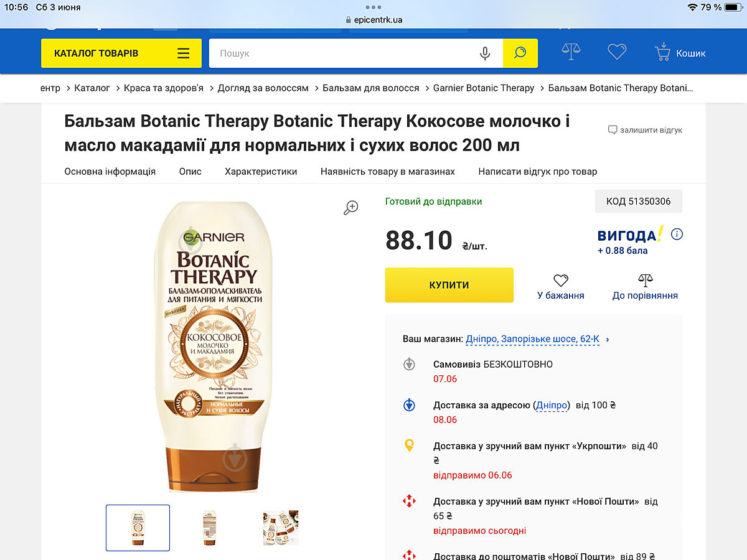The width and height of the screenshot is (747, 560).
Task: Open Бальзам для волосся breadcrumb
Action: pyautogui.click(x=371, y=88)
